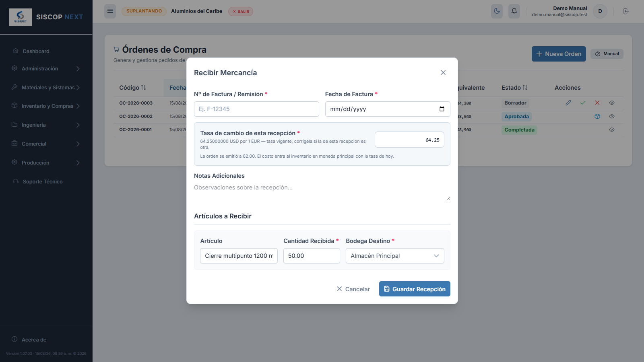This screenshot has width=644, height=362.
Task: Click the Soporte Técnico headset icon
Action: click(16, 181)
